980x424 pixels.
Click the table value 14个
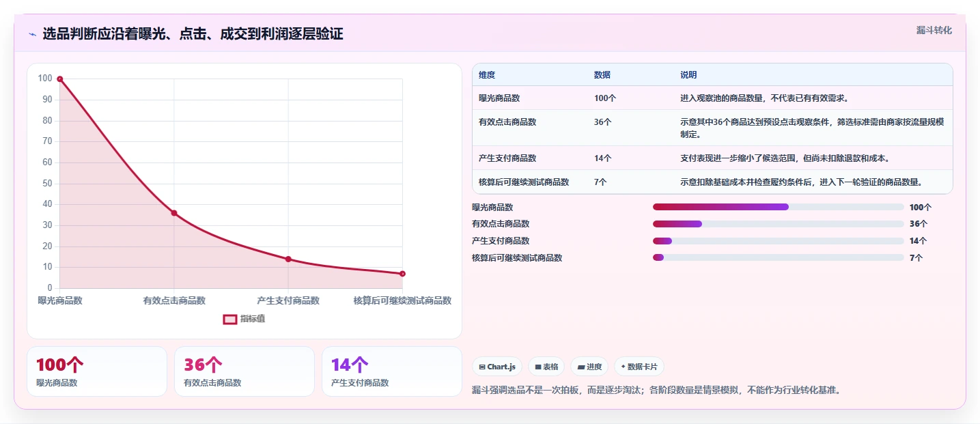(x=603, y=158)
